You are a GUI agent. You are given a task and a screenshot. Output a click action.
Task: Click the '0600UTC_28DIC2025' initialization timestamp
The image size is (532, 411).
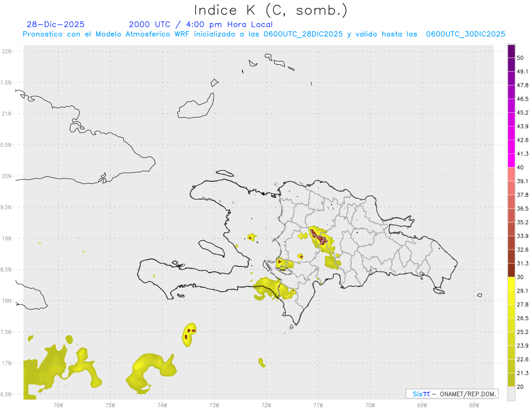[303, 34]
